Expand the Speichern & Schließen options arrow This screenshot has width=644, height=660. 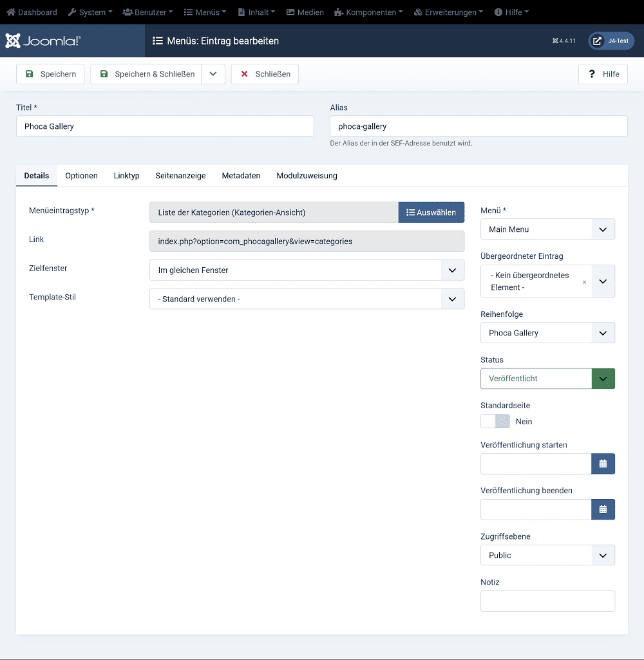(x=213, y=74)
